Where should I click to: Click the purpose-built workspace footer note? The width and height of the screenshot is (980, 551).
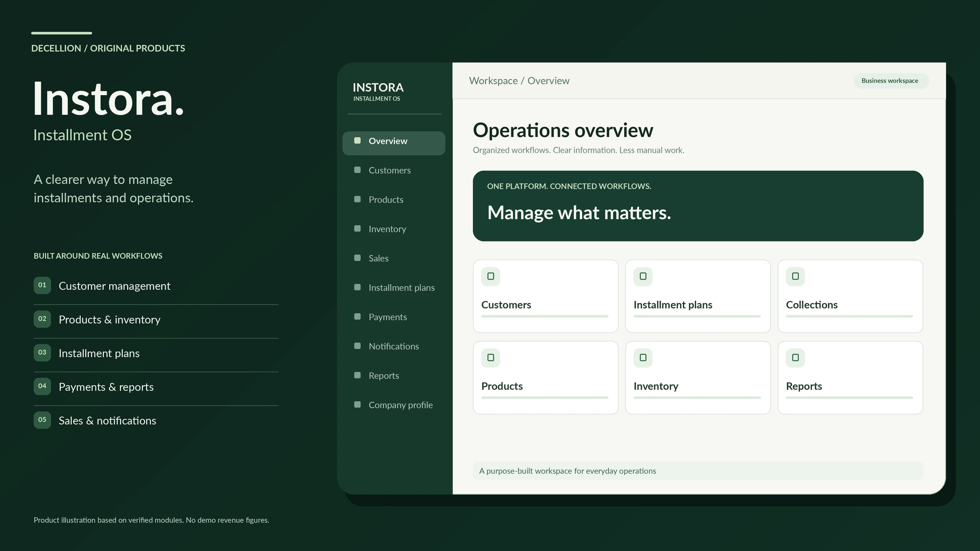click(x=698, y=471)
